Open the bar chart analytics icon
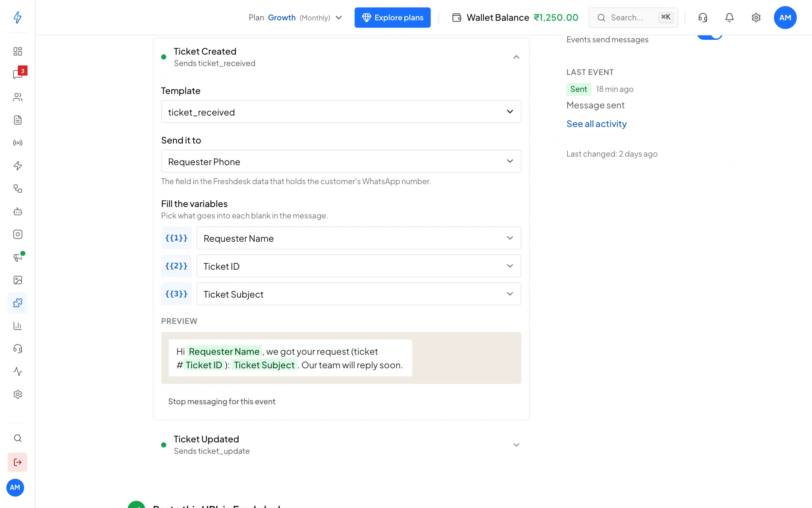 coord(17,326)
